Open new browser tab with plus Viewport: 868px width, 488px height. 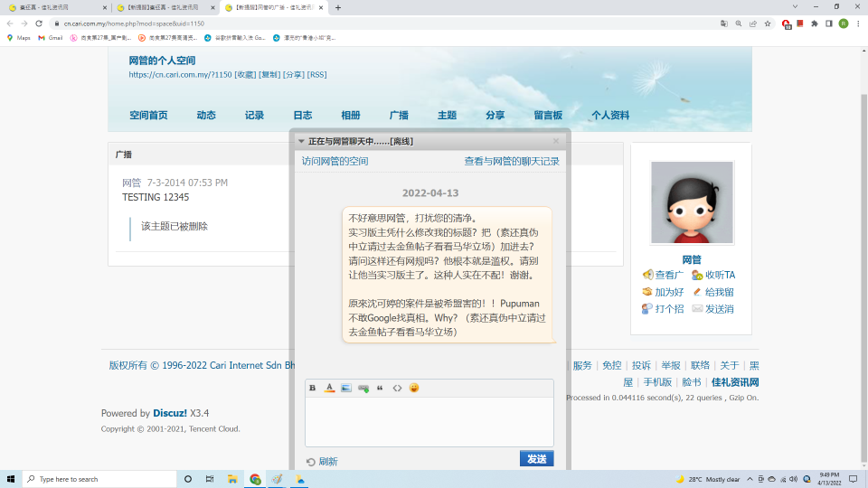(x=337, y=8)
